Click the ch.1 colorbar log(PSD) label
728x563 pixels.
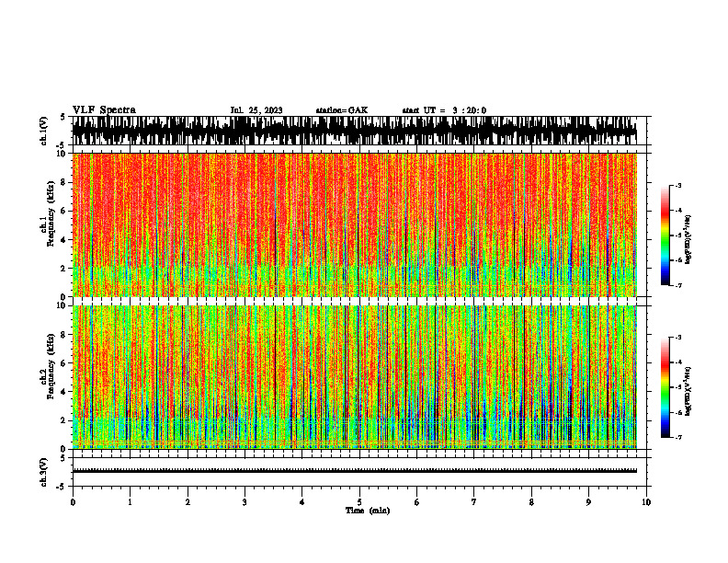[x=688, y=239]
